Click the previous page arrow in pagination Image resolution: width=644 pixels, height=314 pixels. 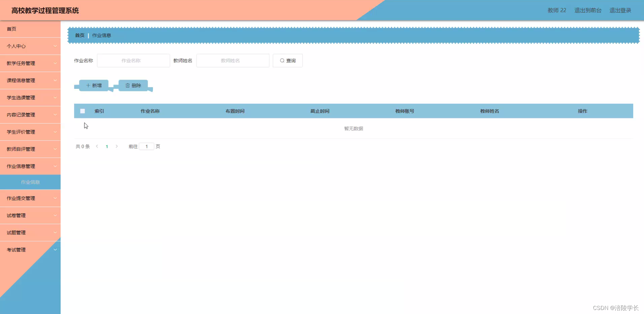[x=97, y=146]
